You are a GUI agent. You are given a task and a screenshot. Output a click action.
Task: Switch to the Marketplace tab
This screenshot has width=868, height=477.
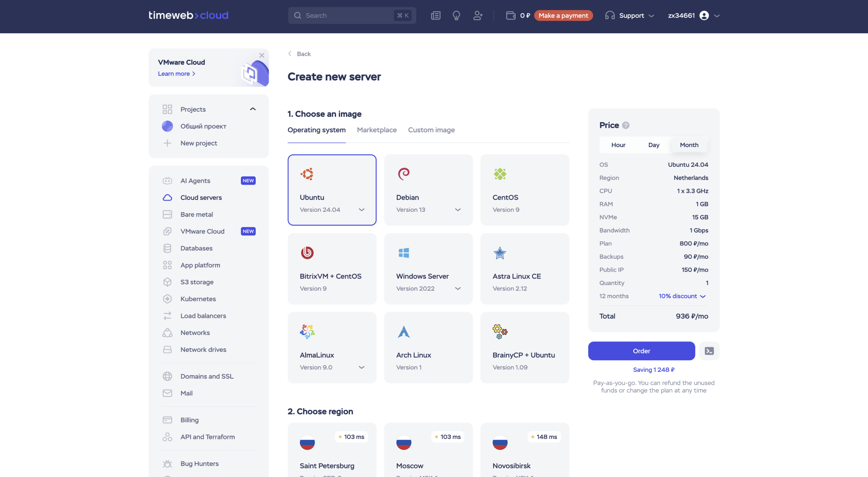[x=377, y=130]
